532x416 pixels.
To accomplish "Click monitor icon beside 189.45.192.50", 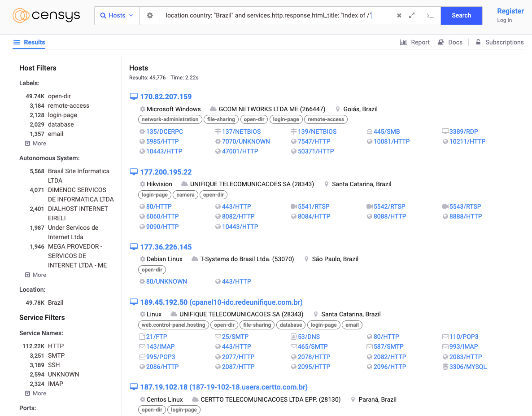I will (x=134, y=302).
